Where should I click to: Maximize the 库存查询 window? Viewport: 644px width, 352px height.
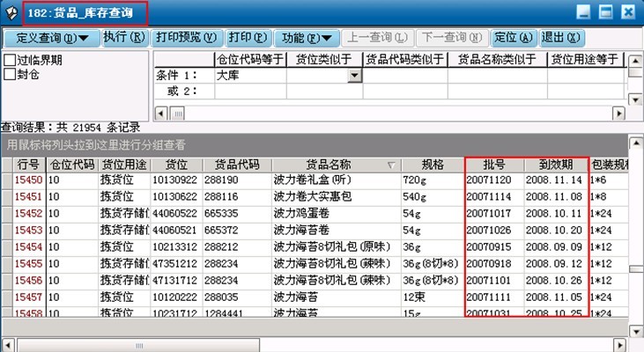click(x=604, y=12)
